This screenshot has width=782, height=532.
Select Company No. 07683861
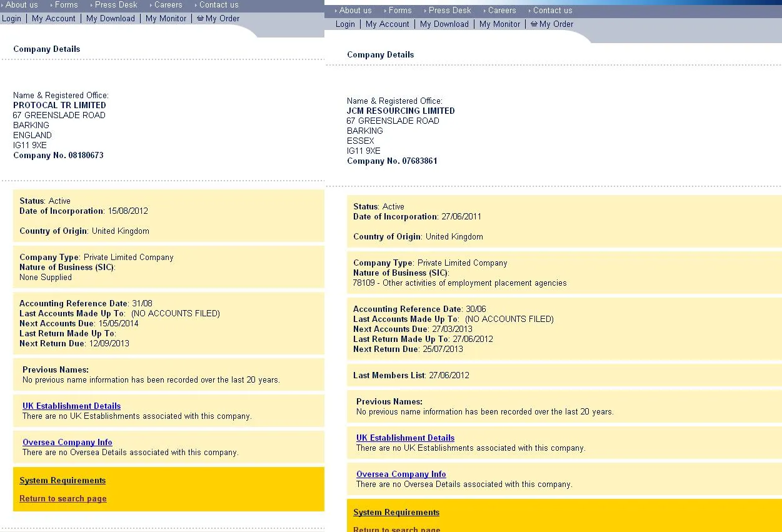(x=392, y=161)
